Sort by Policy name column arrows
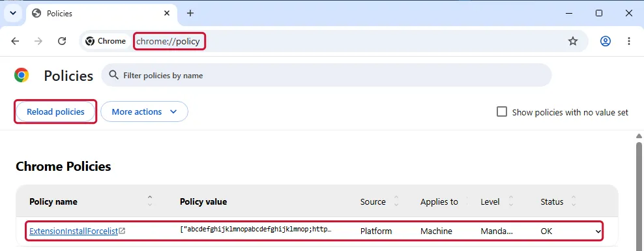Image resolution: width=644 pixels, height=251 pixels. [x=150, y=201]
